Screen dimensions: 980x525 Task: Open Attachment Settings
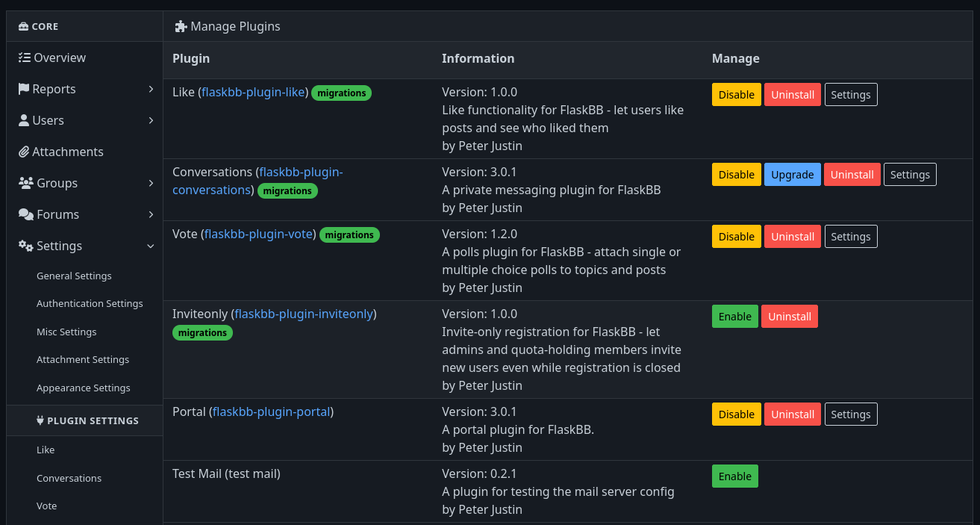83,359
